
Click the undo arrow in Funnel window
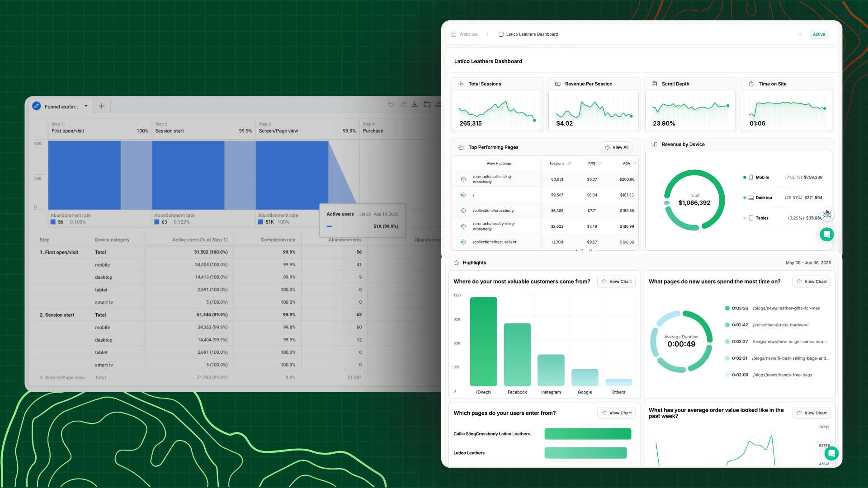(391, 104)
